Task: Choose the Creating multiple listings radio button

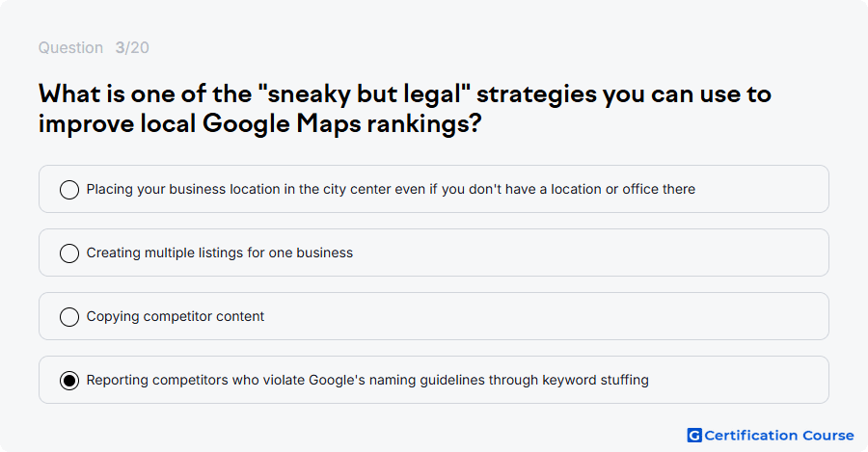Action: 69,253
